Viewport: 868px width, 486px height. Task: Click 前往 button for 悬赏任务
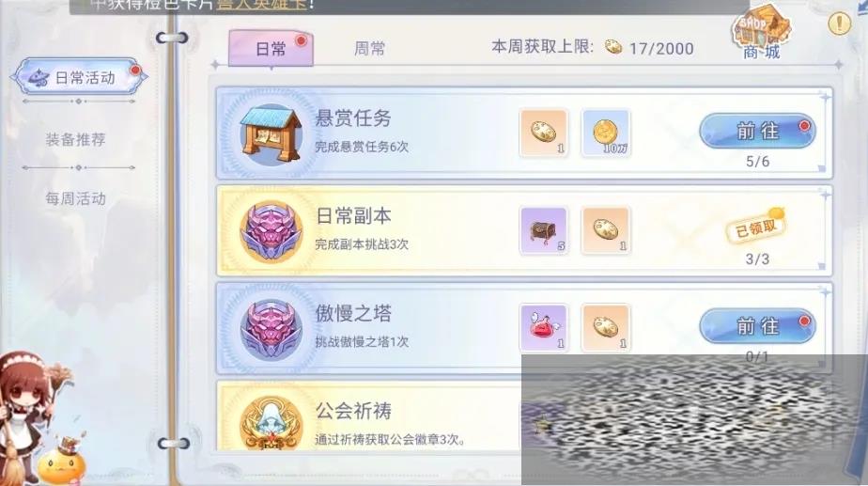point(757,132)
